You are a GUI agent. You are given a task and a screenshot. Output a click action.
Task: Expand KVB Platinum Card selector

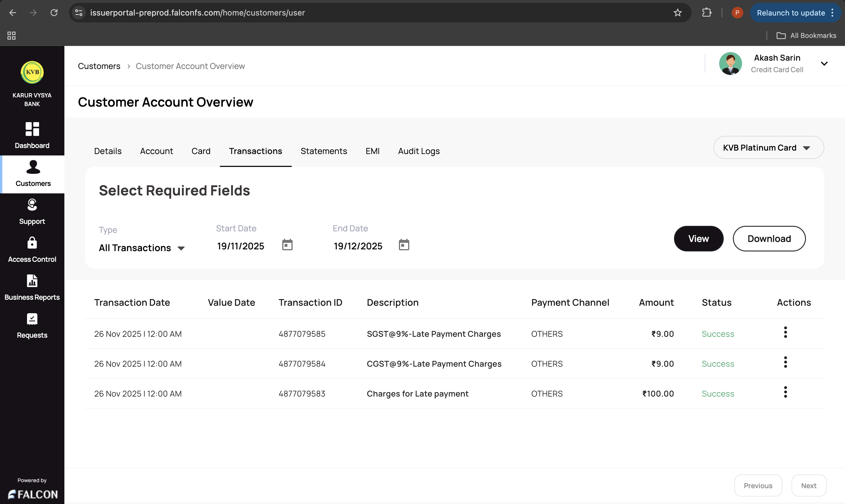[x=768, y=148]
